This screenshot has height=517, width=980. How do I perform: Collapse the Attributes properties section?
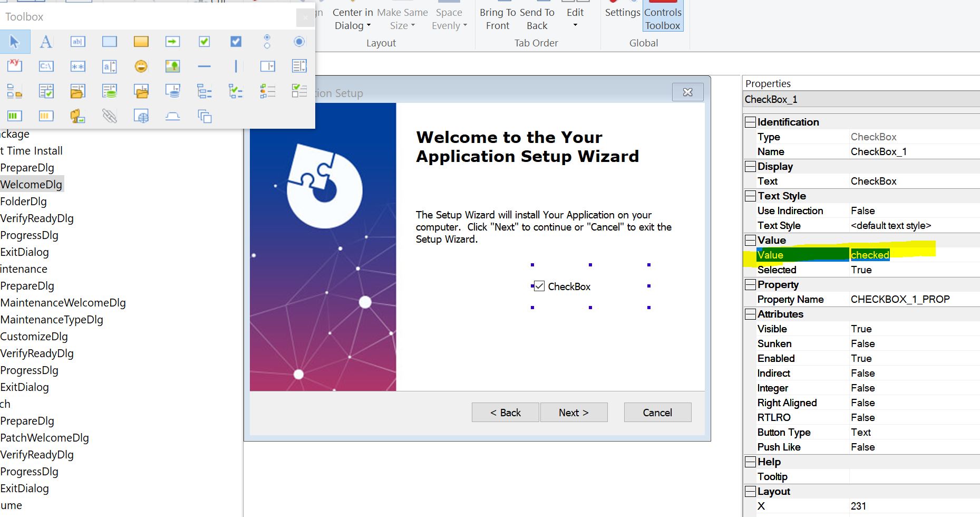coord(750,314)
